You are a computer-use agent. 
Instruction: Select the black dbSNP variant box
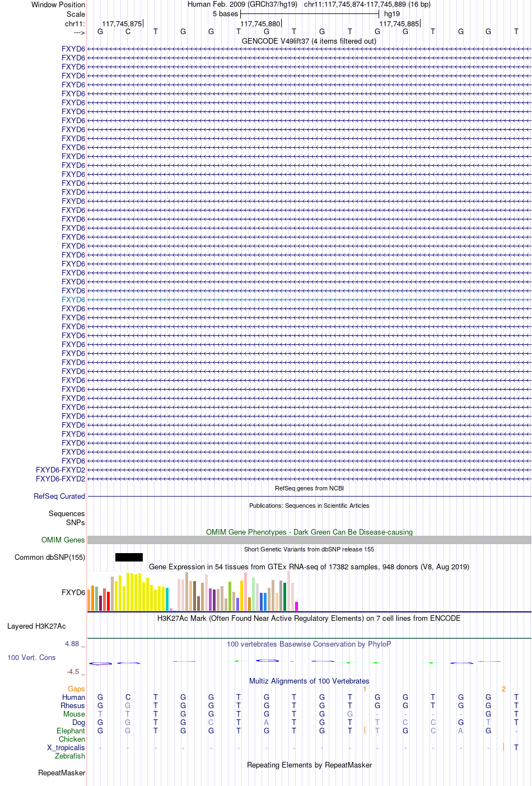(x=129, y=557)
